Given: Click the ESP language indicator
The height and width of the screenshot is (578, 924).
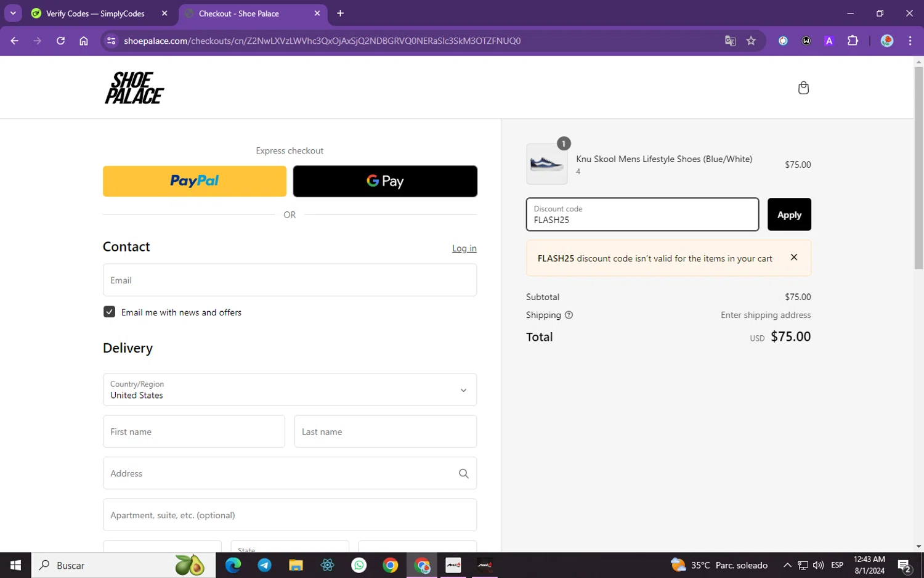Looking at the screenshot, I should pos(837,565).
